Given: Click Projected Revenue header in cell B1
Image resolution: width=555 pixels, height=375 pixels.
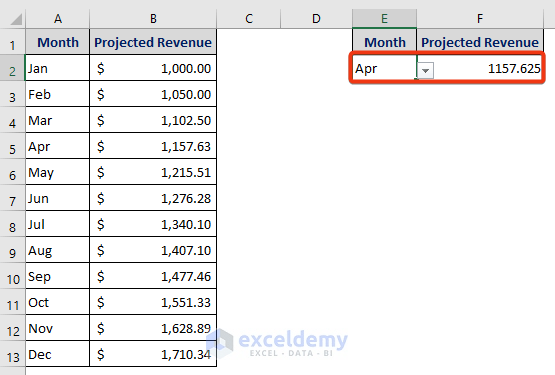Looking at the screenshot, I should pos(153,42).
